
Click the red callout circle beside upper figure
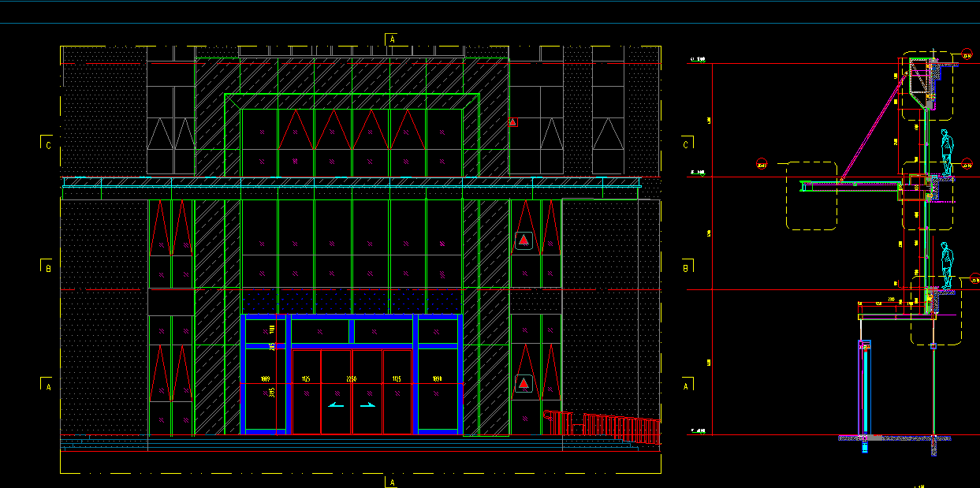(x=967, y=165)
